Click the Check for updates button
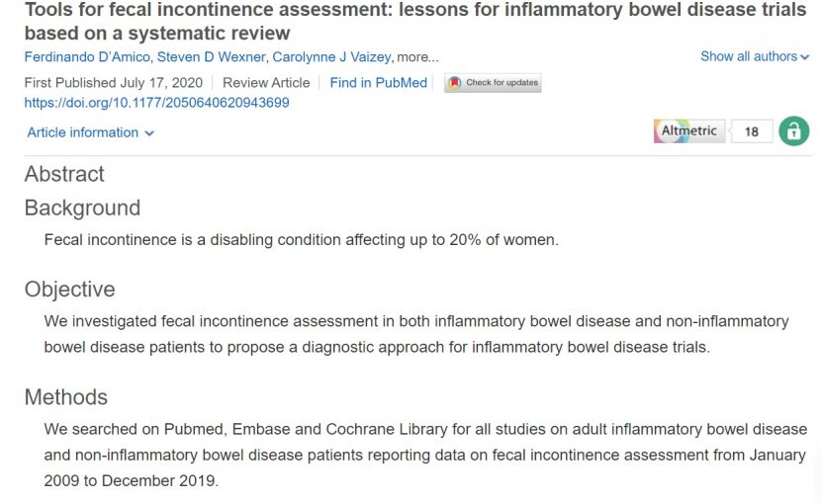 coord(493,83)
